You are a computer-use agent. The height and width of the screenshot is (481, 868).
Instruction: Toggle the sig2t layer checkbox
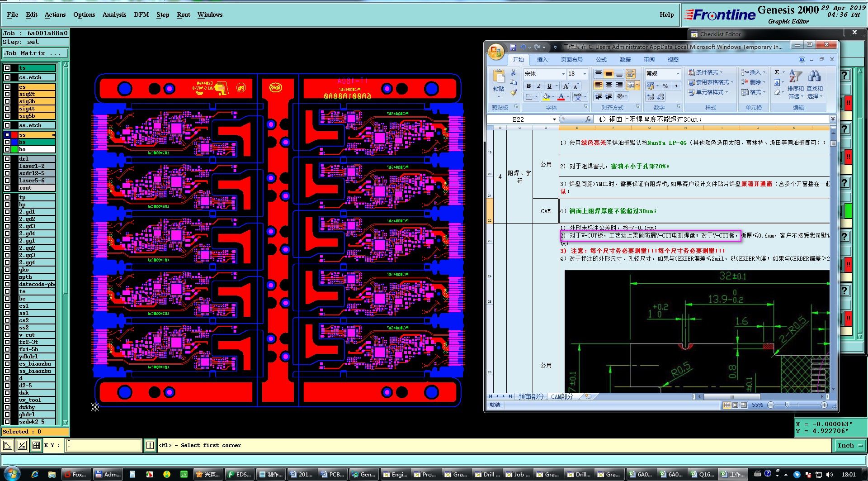point(7,94)
